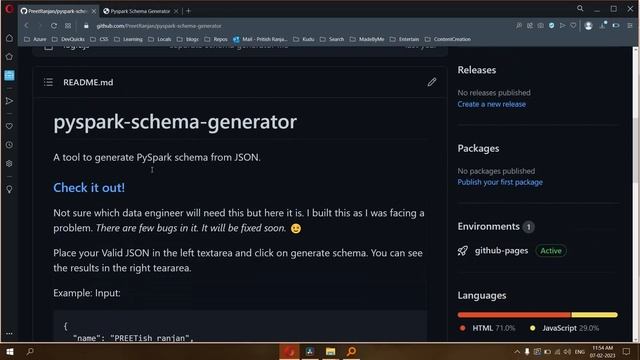The image size is (640, 360).
Task: Open the user profile avatar icon
Action: pyautogui.click(x=588, y=25)
